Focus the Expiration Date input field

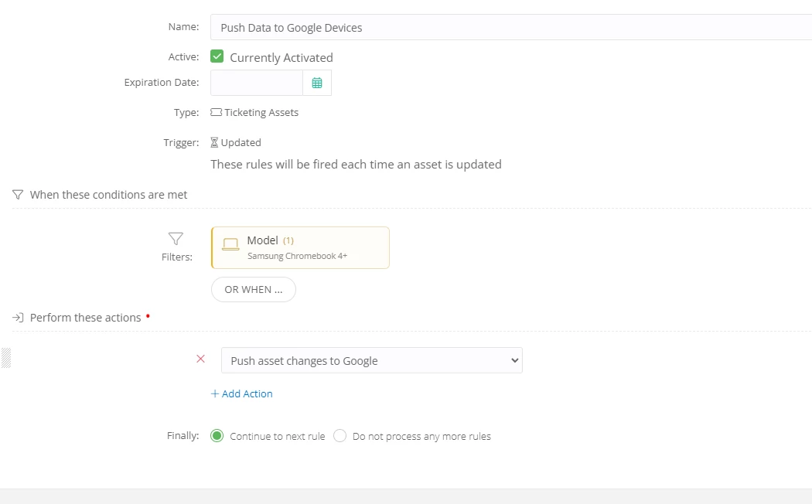click(x=256, y=83)
